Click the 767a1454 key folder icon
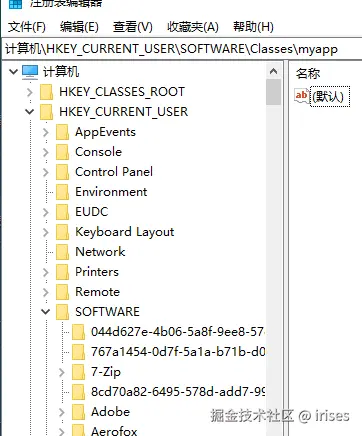The height and width of the screenshot is (436, 362). 78,352
